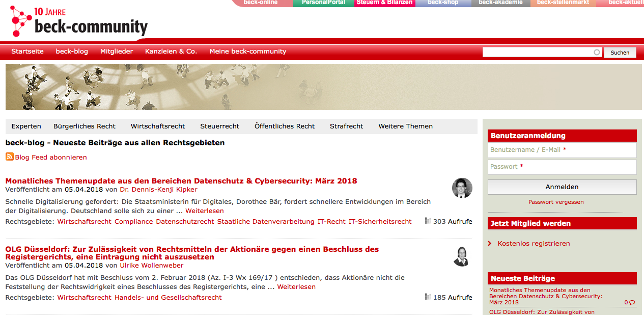Screen dimensions: 644x315
Task: Click the Kostenlos registrieren link
Action: click(534, 244)
